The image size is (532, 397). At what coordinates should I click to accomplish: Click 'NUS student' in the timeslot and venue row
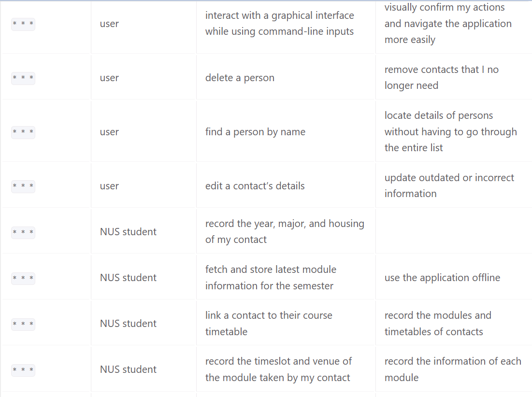[128, 369]
